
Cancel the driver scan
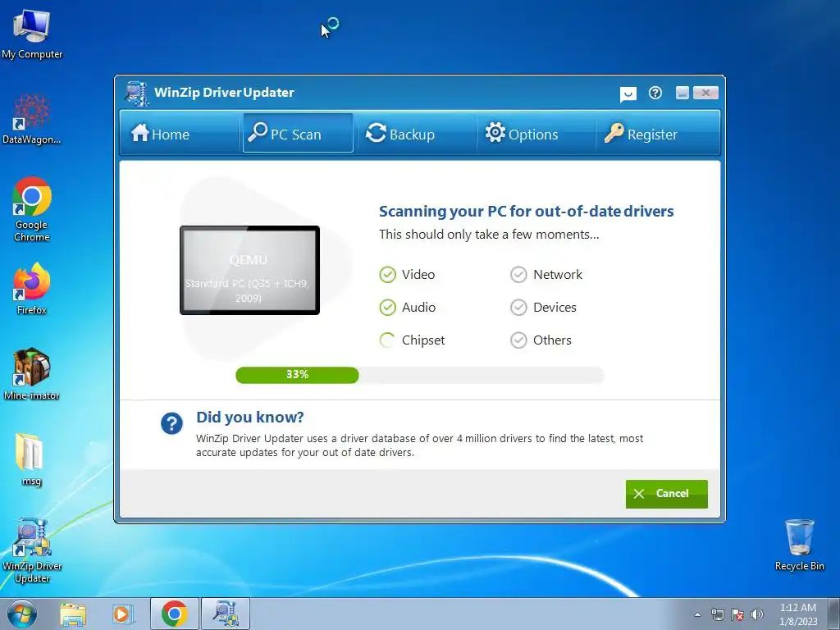tap(666, 493)
